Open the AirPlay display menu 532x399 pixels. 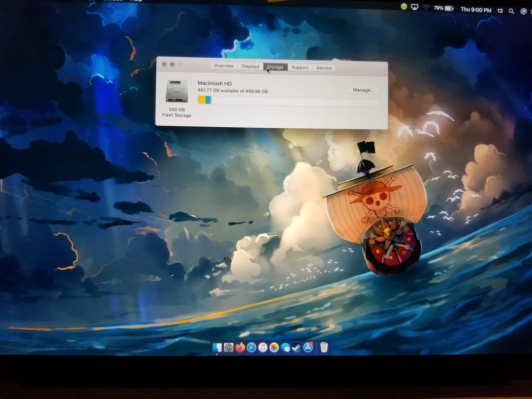[415, 7]
